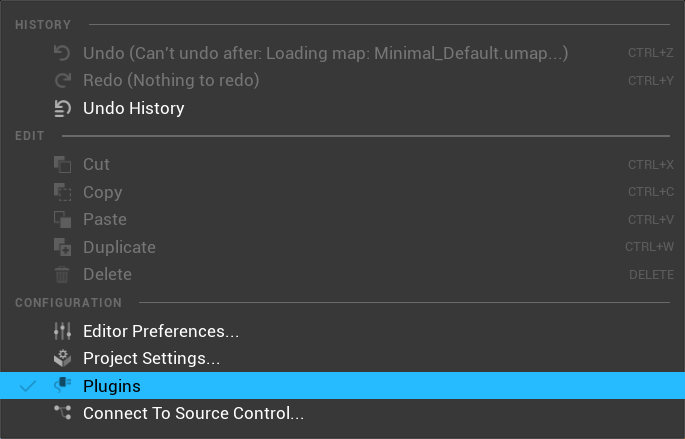Choose Connect To Source Control...

coord(193,413)
